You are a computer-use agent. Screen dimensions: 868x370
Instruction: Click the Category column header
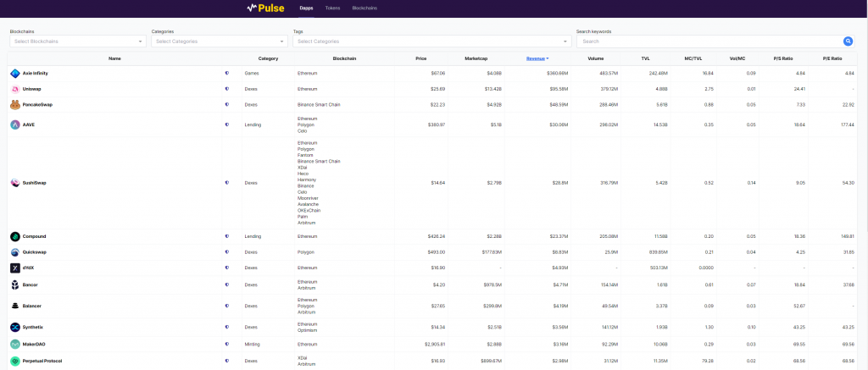point(268,58)
